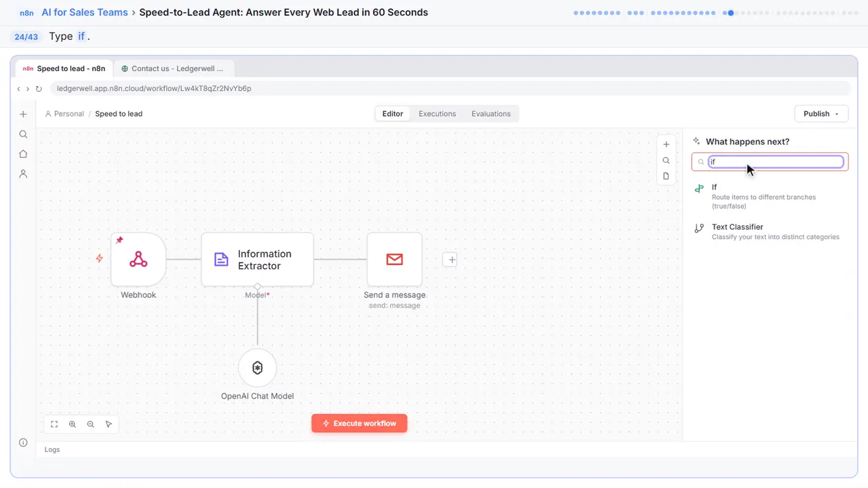The width and height of the screenshot is (868, 488).
Task: Go to home icon in left sidebar
Action: pos(23,154)
